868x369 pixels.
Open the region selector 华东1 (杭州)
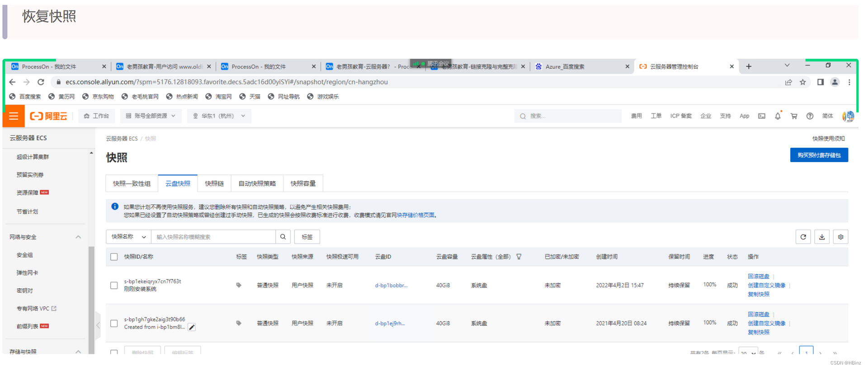(x=219, y=116)
